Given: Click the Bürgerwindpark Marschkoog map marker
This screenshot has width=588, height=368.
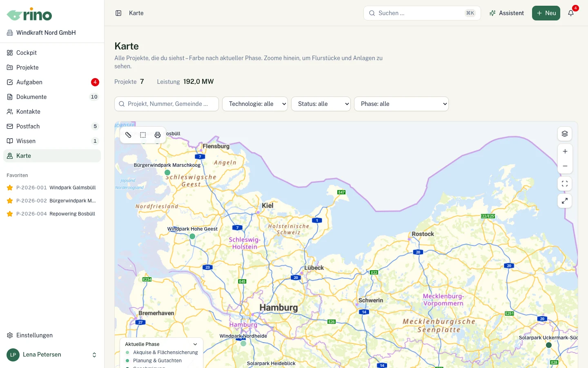Looking at the screenshot, I should click(x=167, y=173).
